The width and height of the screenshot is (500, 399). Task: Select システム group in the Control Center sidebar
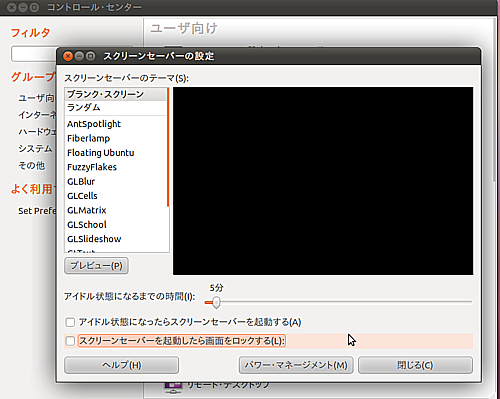[x=35, y=149]
